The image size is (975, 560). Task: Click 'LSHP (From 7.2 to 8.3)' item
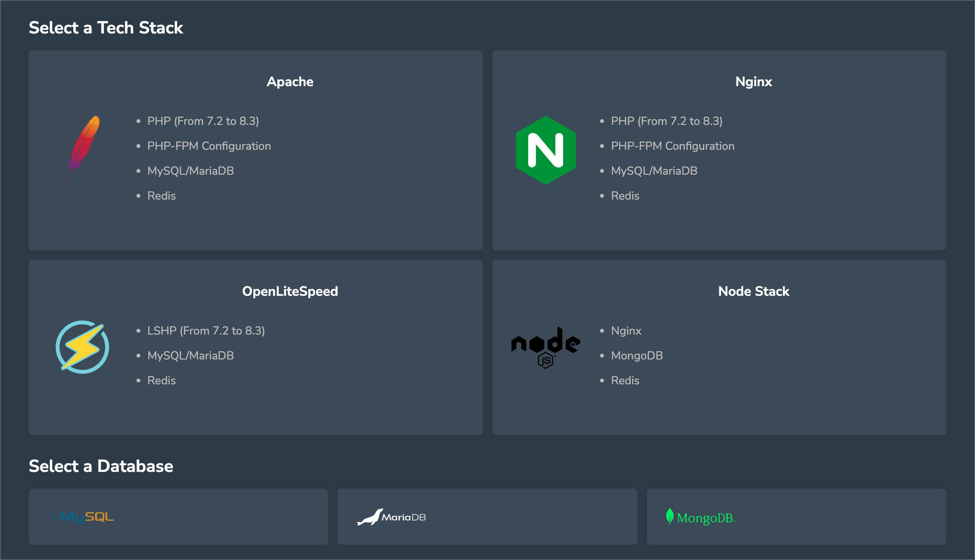pyautogui.click(x=206, y=331)
